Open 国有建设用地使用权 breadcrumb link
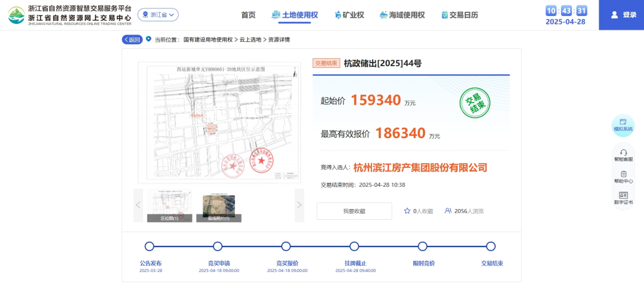This screenshot has height=284, width=644. coord(208,40)
